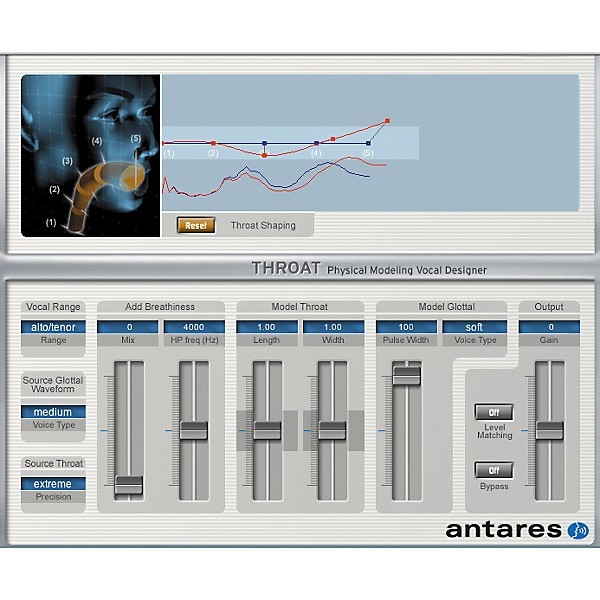This screenshot has width=600, height=600.
Task: Click the Antares speaking-head logo icon
Action: click(578, 530)
